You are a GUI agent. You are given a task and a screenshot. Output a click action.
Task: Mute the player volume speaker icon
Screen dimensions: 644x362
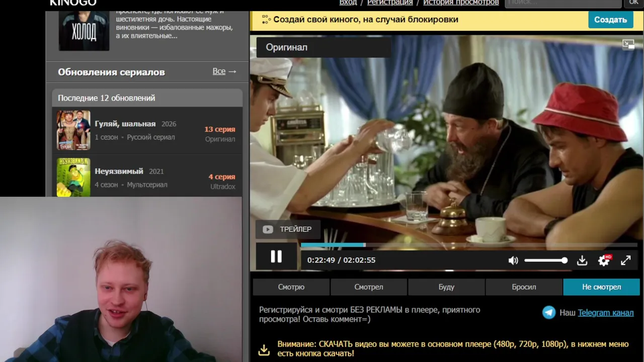pyautogui.click(x=513, y=260)
